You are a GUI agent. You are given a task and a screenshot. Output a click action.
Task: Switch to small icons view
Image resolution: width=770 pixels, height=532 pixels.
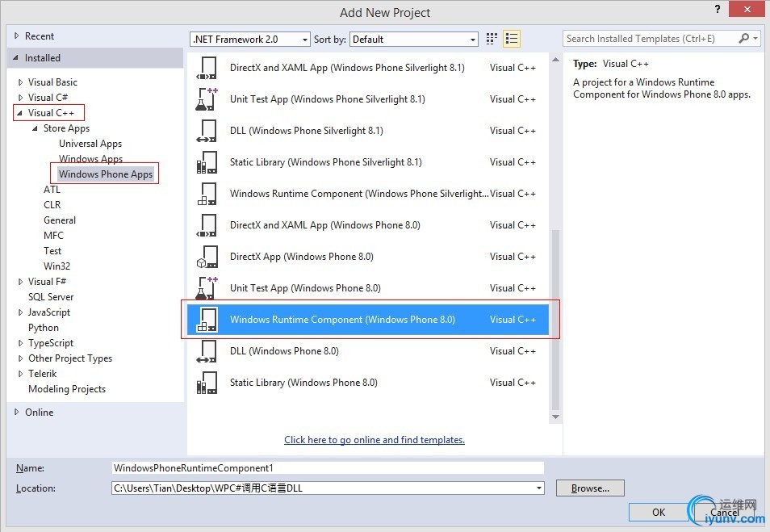click(x=492, y=39)
